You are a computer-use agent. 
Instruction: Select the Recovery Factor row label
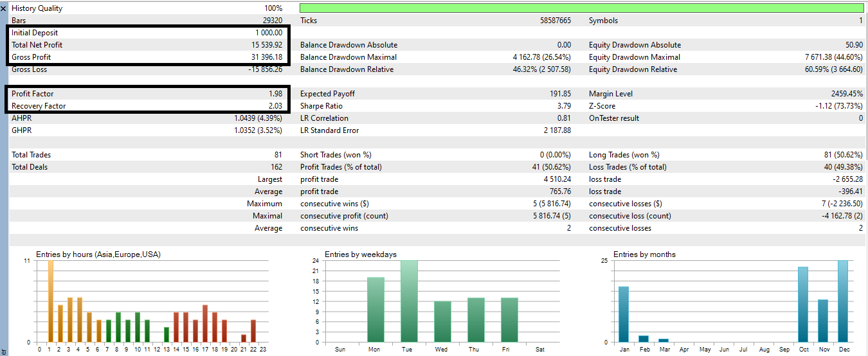39,106
